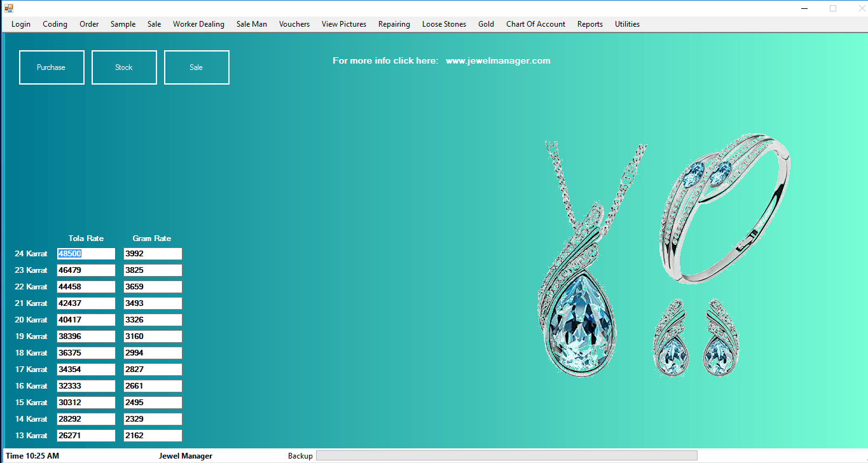The height and width of the screenshot is (463, 868).
Task: Select the 24 Karrat Tola Rate field
Action: click(86, 254)
